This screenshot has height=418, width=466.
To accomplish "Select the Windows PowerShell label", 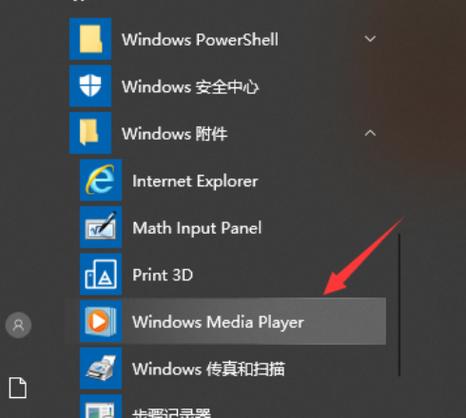I will [x=200, y=39].
